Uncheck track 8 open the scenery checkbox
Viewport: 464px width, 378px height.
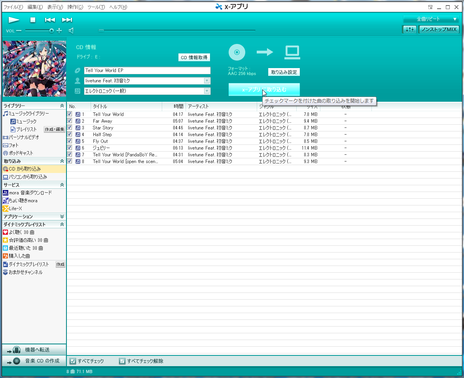pos(70,161)
